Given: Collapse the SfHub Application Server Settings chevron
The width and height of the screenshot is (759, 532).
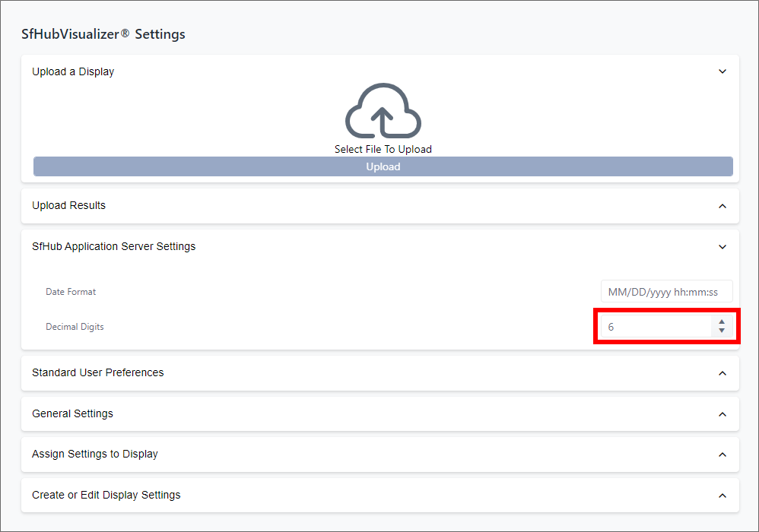Looking at the screenshot, I should click(x=722, y=246).
